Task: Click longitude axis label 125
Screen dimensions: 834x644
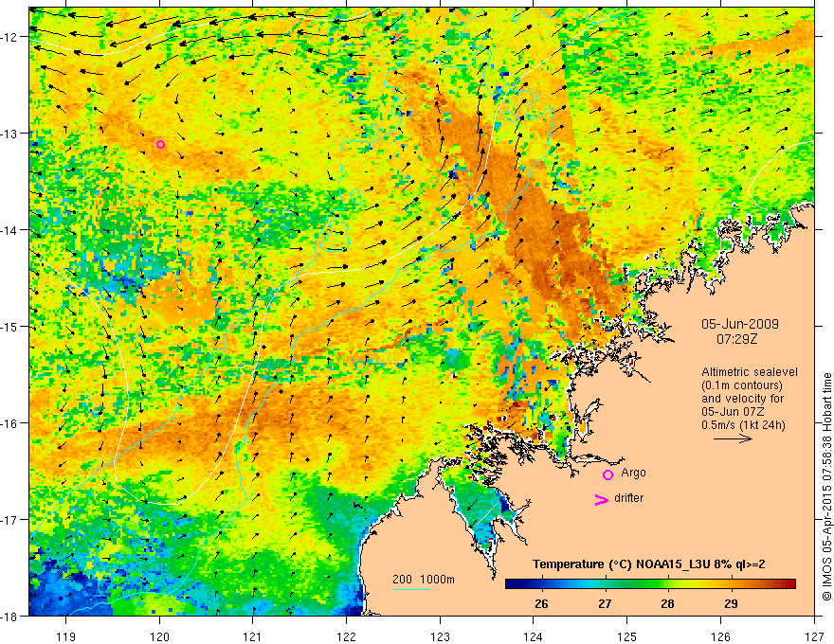Action: pos(626,636)
